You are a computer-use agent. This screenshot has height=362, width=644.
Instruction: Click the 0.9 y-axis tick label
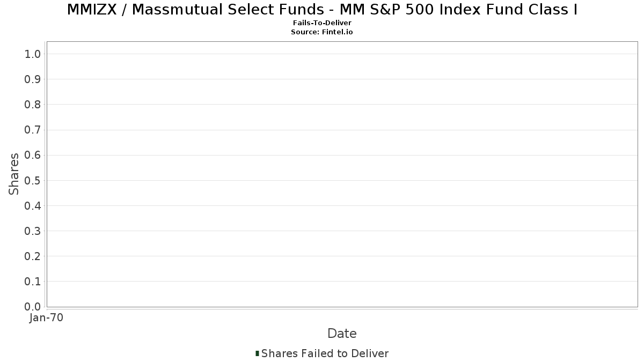click(x=33, y=79)
